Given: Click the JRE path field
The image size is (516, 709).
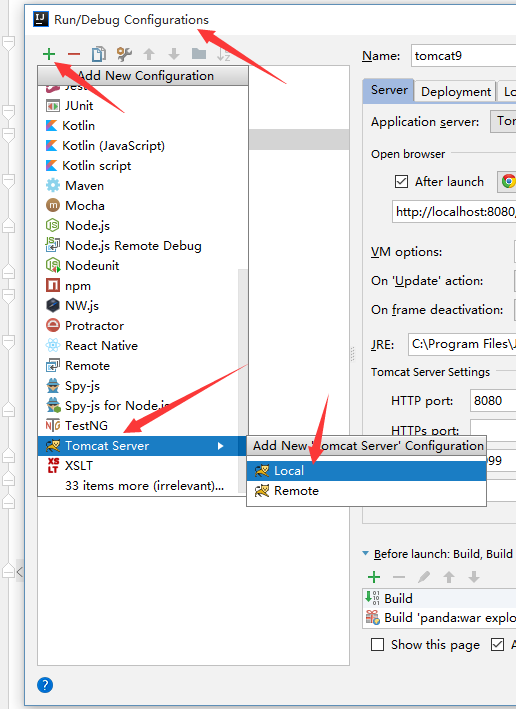Looking at the screenshot, I should (462, 344).
